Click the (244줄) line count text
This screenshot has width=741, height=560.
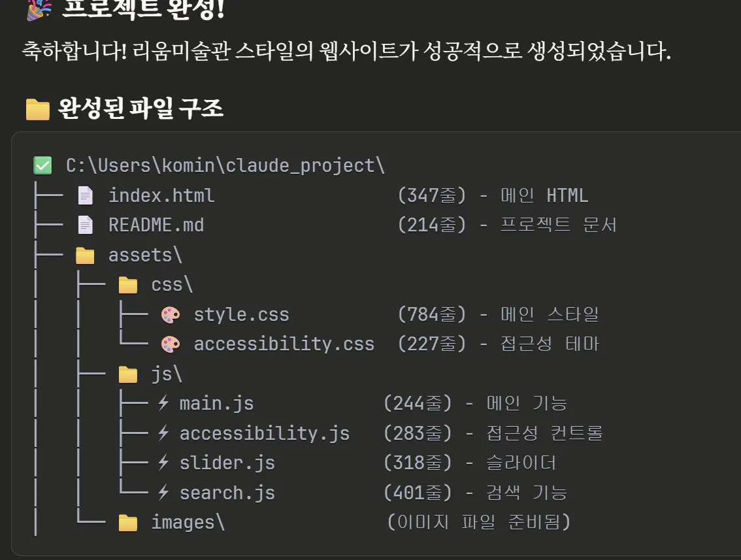click(x=418, y=404)
